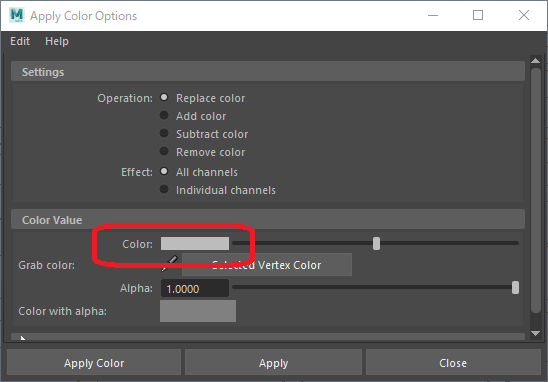Open the Edit menu
Viewport: 548px width, 382px height.
click(20, 41)
